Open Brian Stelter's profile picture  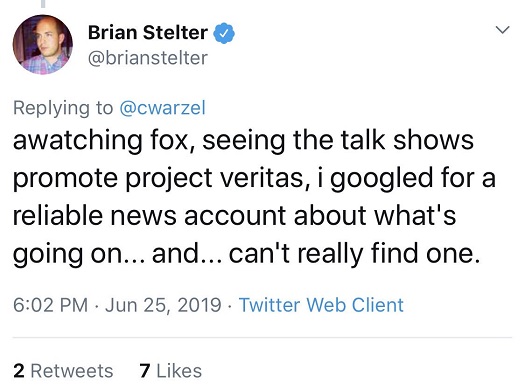click(x=43, y=44)
